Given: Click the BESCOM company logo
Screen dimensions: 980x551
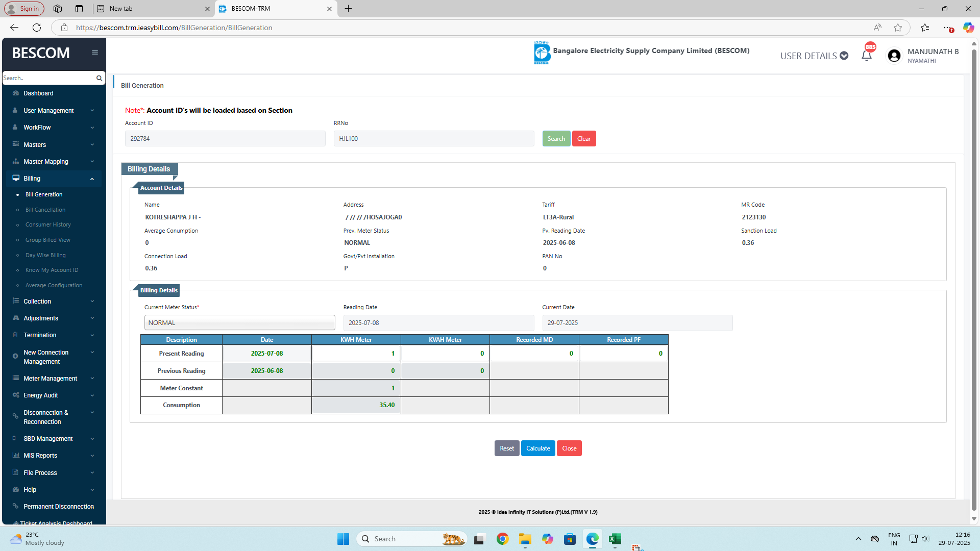Looking at the screenshot, I should pos(542,52).
